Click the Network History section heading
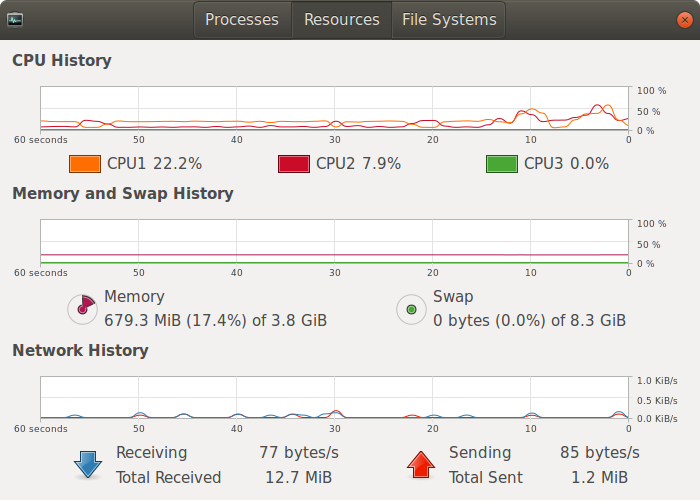The width and height of the screenshot is (700, 500). pyautogui.click(x=80, y=351)
